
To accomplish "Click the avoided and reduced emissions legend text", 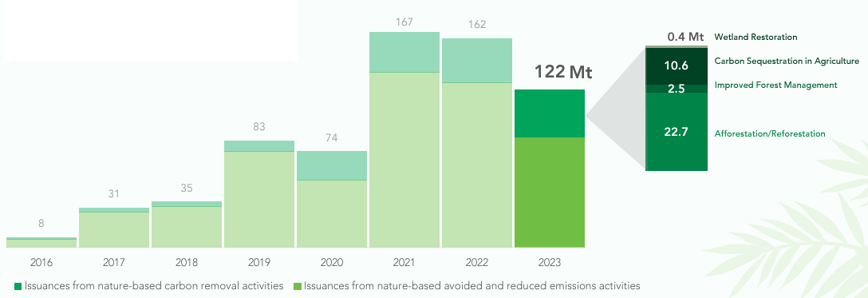I will (x=472, y=286).
